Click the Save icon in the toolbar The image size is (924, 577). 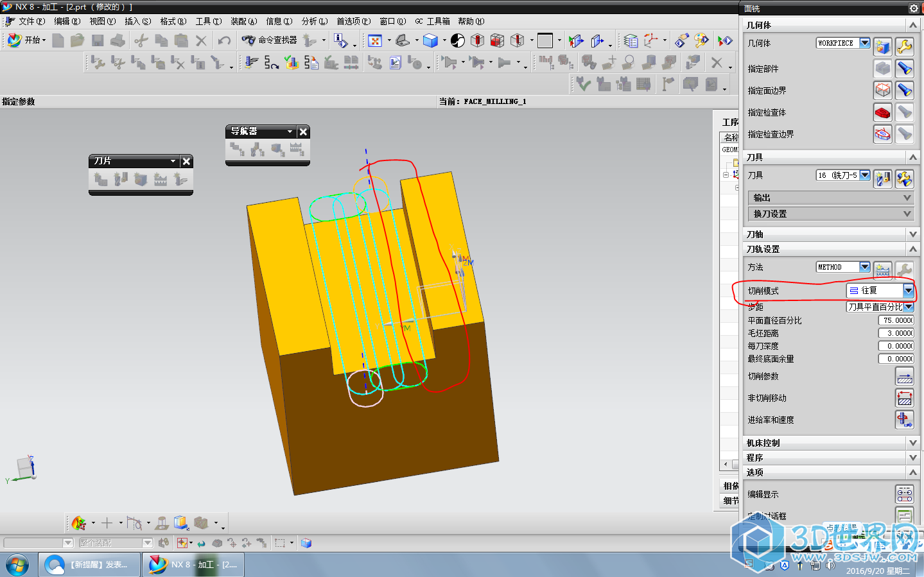(98, 40)
